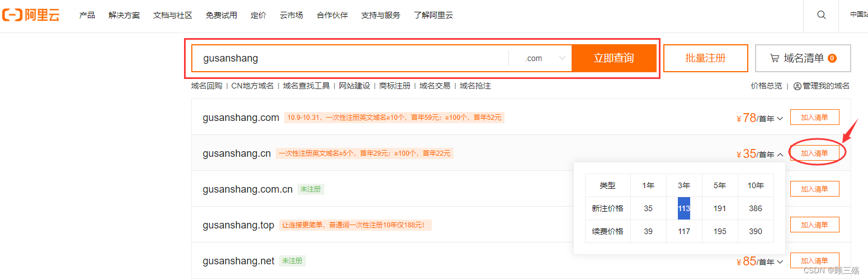Add gusanshang.cn to the list
The image size is (868, 280).
(814, 153)
